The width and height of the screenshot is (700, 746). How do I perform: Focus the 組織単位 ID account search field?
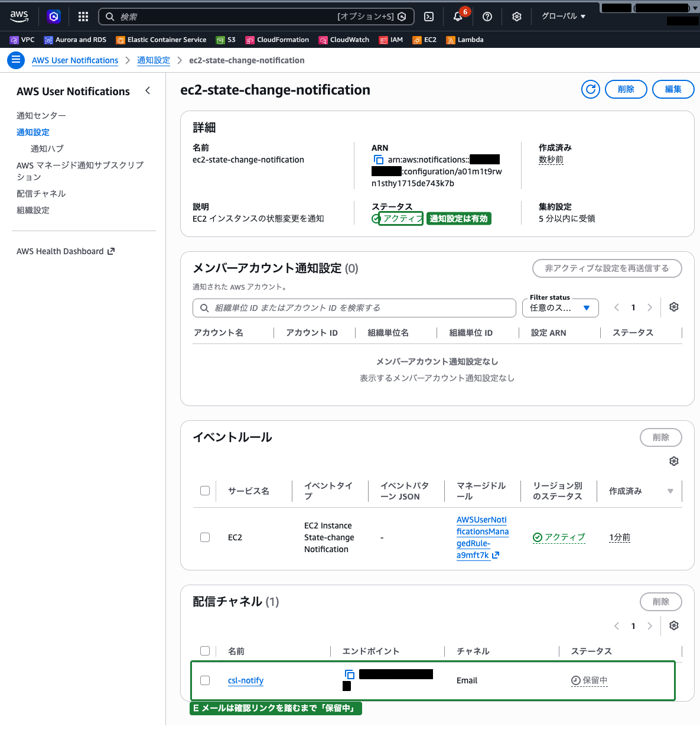[354, 308]
